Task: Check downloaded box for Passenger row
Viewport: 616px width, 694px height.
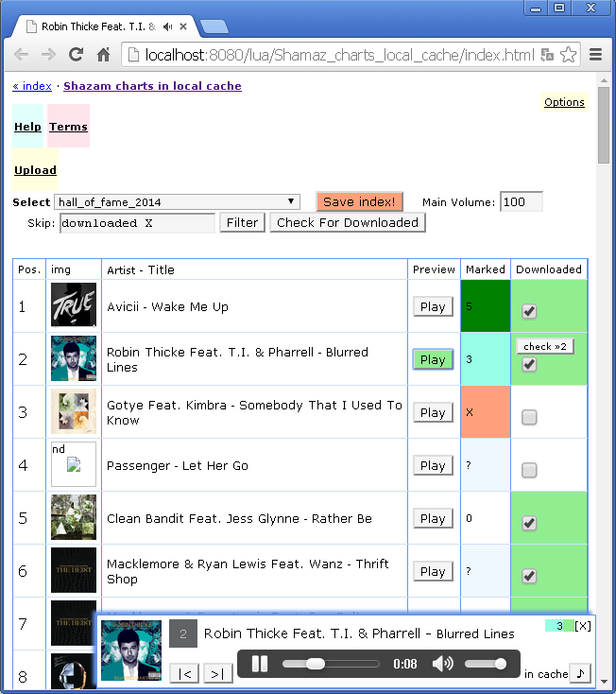Action: 529,470
